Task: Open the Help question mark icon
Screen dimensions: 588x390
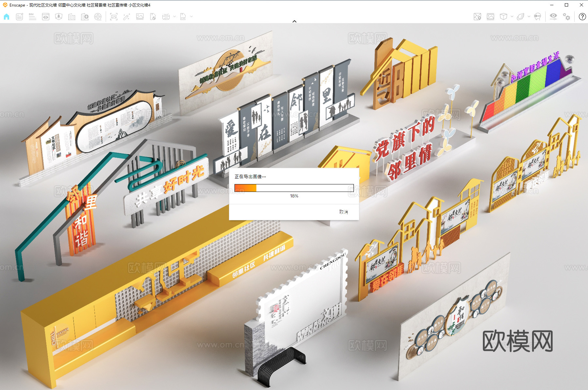Action: (582, 17)
